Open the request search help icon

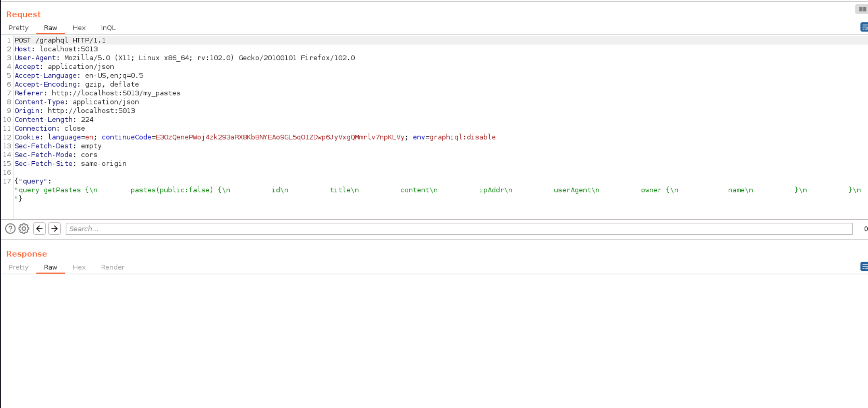coord(10,229)
